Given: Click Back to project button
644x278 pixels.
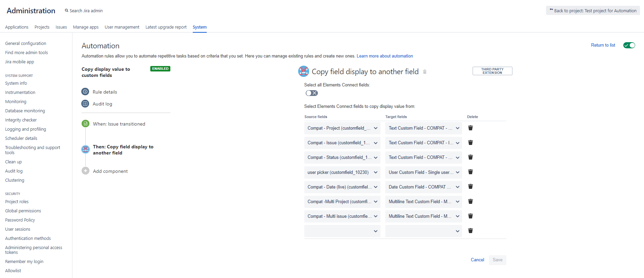Looking at the screenshot, I should [593, 11].
